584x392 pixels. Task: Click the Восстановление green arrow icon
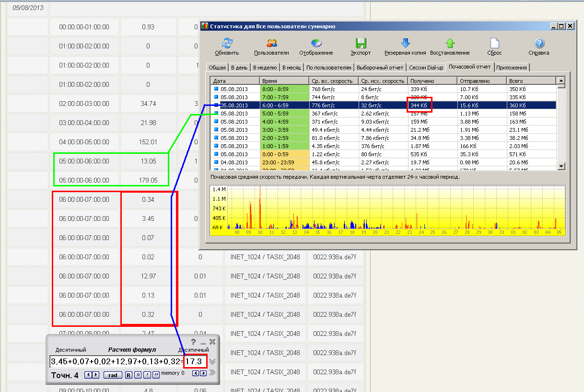point(450,44)
